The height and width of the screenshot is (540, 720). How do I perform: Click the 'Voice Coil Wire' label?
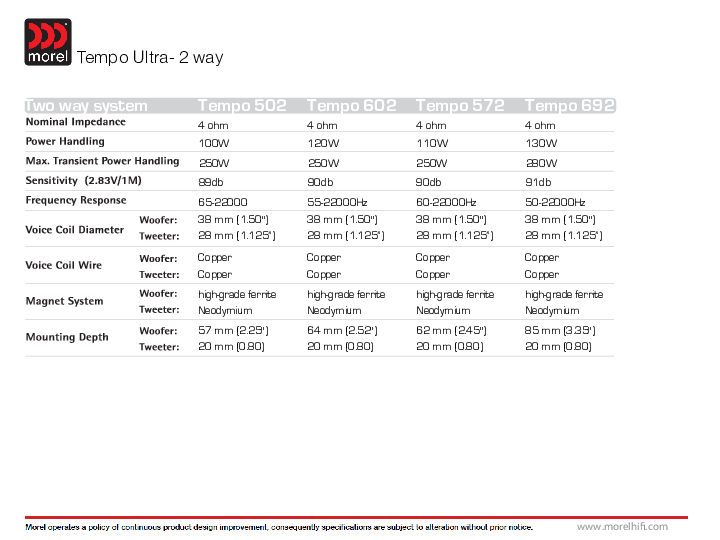64,265
